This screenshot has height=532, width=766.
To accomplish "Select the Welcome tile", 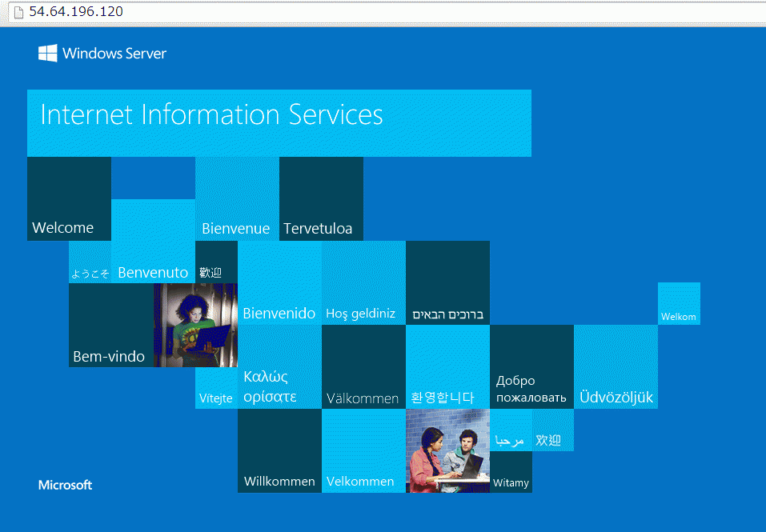I will (x=70, y=198).
